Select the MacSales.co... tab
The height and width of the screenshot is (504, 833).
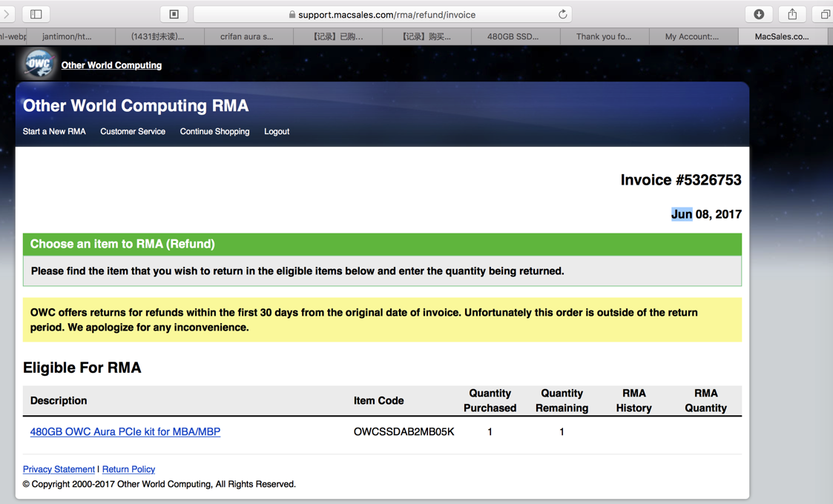(x=783, y=36)
